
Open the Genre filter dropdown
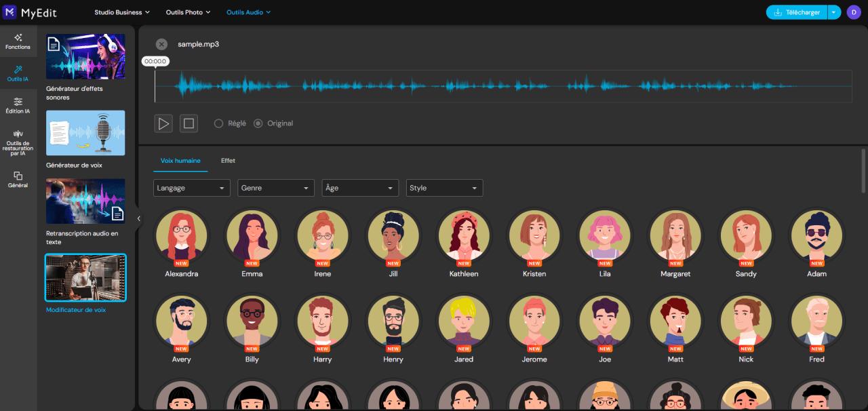pyautogui.click(x=276, y=188)
